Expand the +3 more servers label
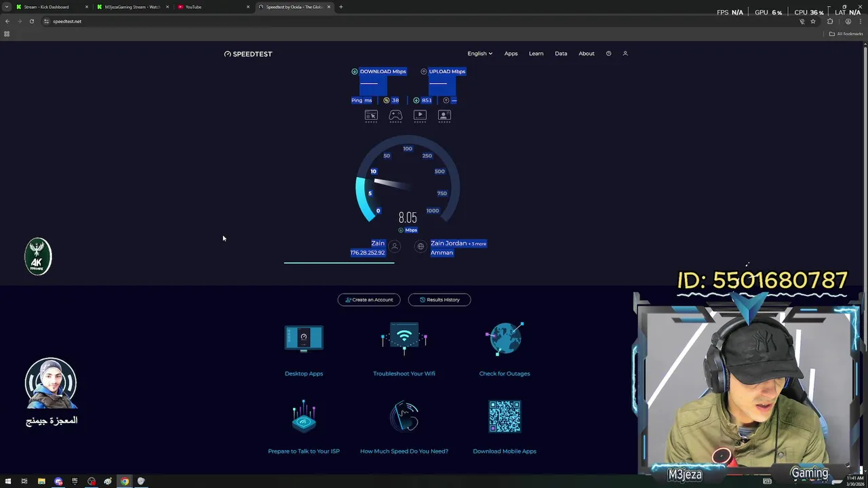The width and height of the screenshot is (868, 488). pyautogui.click(x=477, y=243)
